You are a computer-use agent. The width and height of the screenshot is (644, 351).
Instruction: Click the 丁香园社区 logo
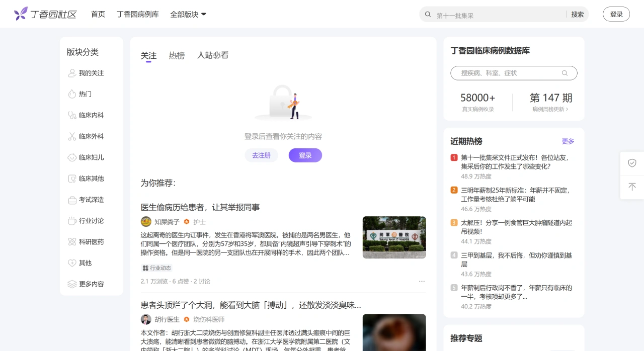45,14
